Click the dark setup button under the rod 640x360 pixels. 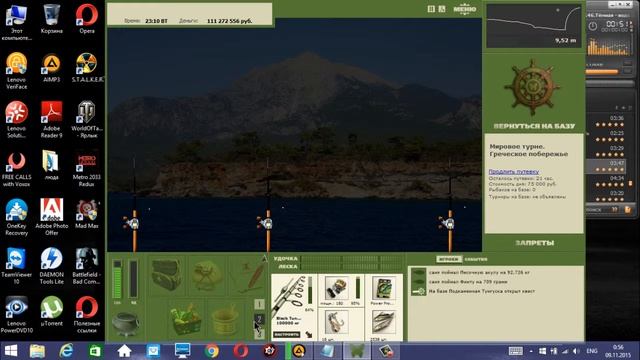(287, 334)
